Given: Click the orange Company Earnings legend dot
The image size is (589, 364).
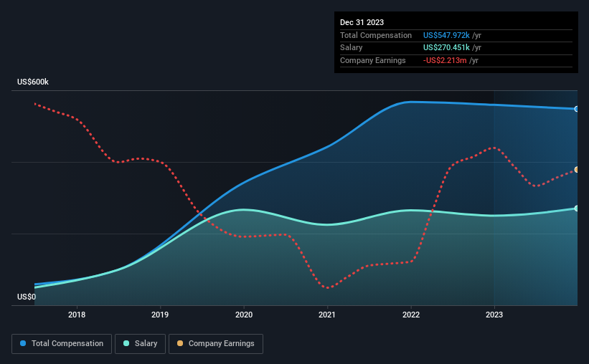Looking at the screenshot, I should pos(180,343).
